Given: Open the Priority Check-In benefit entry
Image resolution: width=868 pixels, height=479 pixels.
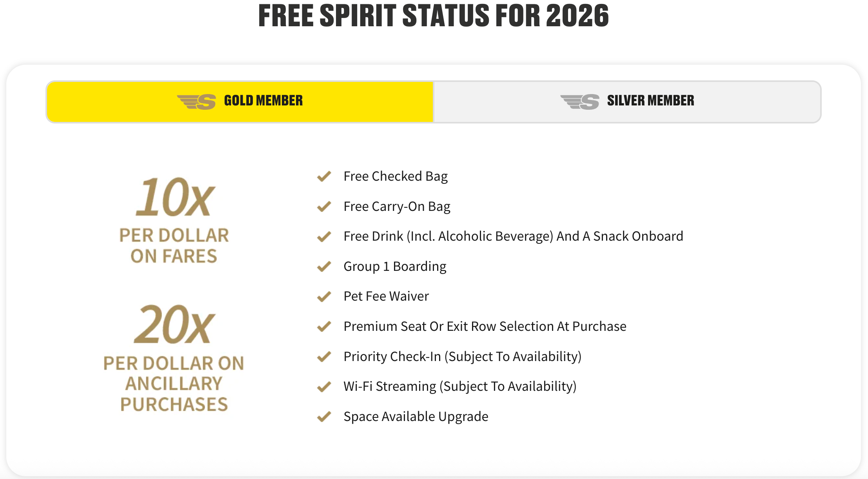Looking at the screenshot, I should click(463, 357).
